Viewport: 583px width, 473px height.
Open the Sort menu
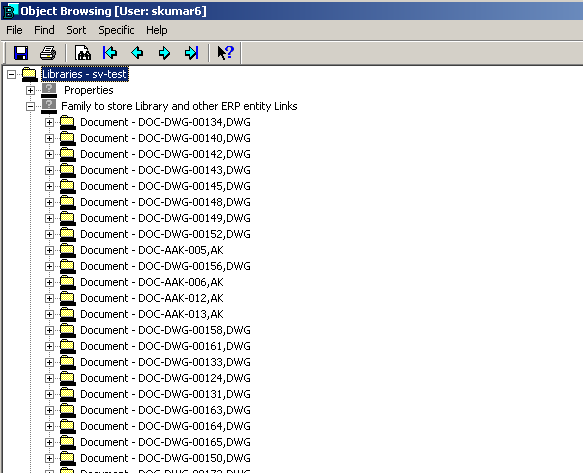click(76, 30)
